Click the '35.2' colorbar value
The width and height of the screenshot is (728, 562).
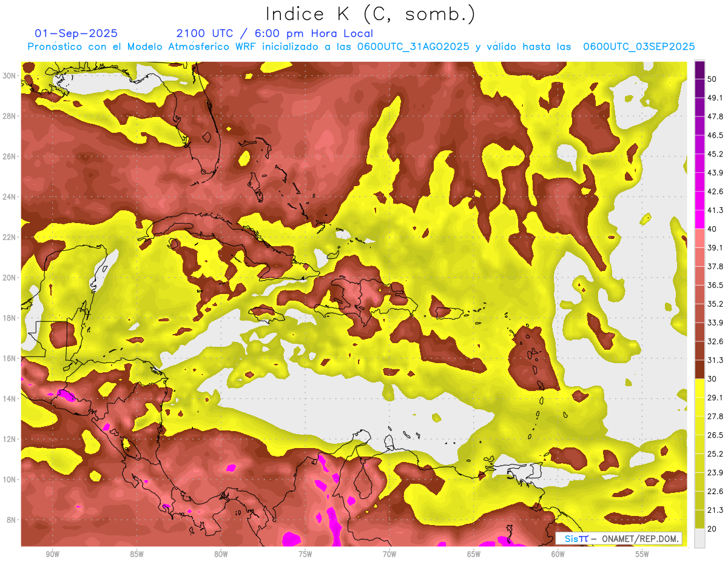(715, 304)
